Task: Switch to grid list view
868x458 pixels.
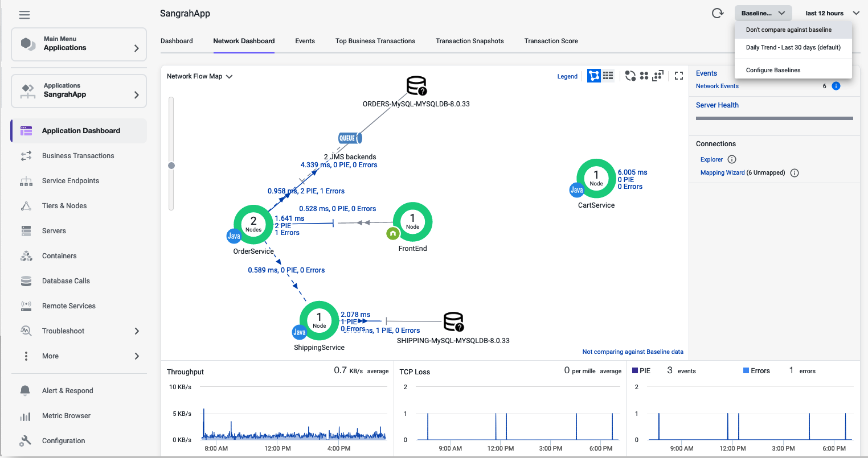Action: pyautogui.click(x=608, y=75)
